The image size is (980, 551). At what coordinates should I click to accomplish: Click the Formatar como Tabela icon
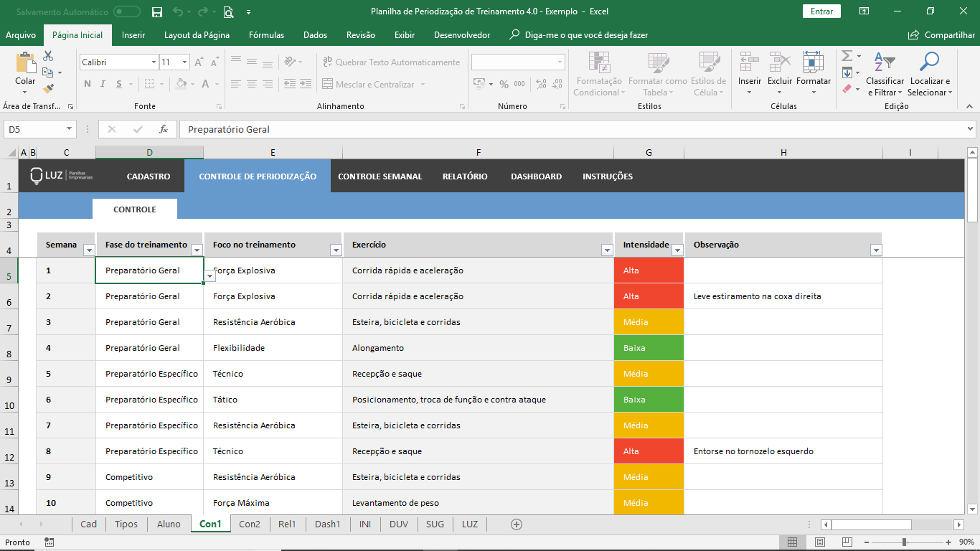[x=658, y=62]
